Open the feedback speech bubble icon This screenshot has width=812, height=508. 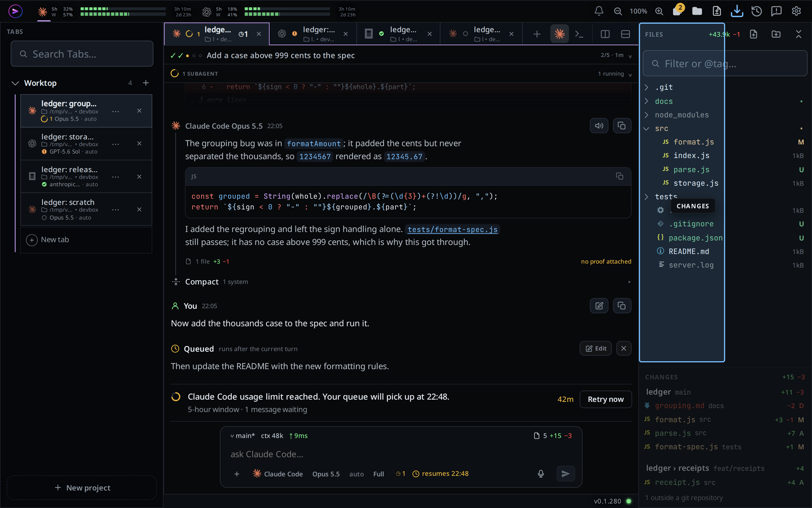[x=776, y=11]
